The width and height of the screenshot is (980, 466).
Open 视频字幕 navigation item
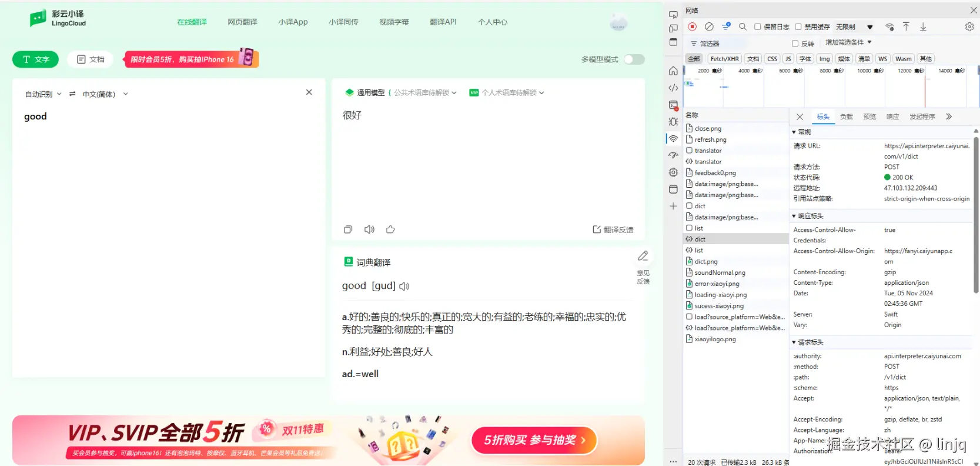click(x=394, y=22)
